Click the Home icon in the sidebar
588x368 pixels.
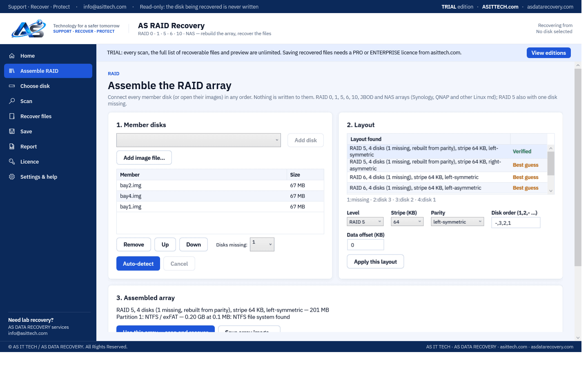(12, 56)
